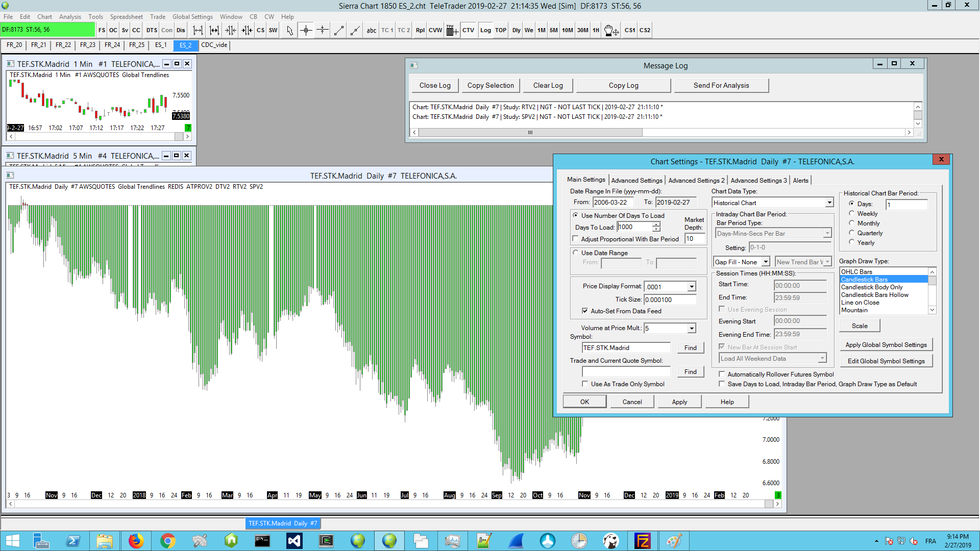Open Firefox from the taskbar

[x=136, y=540]
